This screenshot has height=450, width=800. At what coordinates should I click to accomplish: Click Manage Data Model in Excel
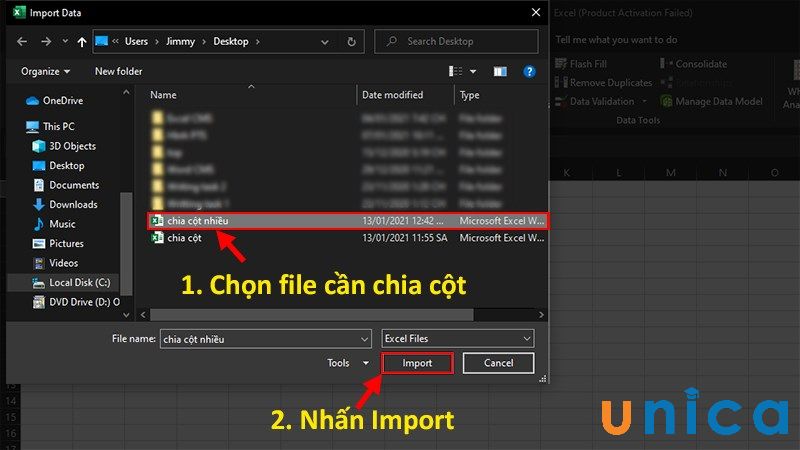[x=712, y=102]
